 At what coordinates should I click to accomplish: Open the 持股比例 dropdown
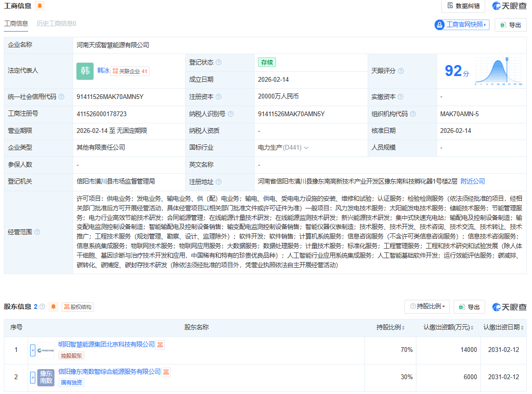coord(426,306)
